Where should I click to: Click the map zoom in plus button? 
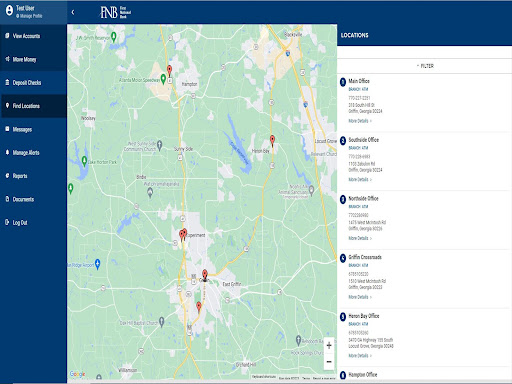[x=329, y=345]
